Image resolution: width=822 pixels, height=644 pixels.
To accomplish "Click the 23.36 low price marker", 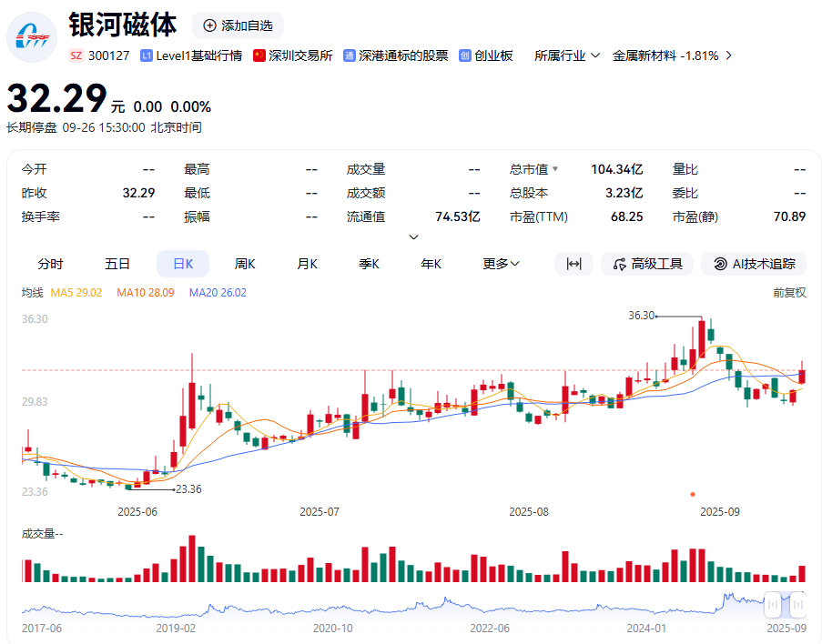I will click(188, 488).
